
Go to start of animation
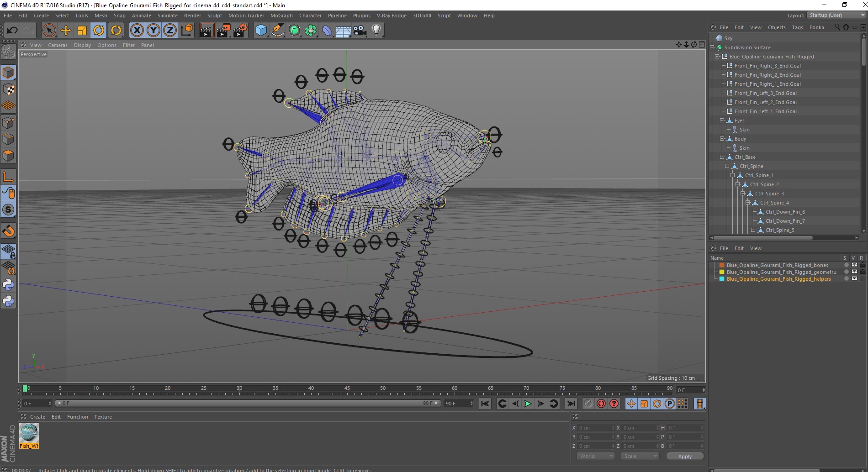485,404
